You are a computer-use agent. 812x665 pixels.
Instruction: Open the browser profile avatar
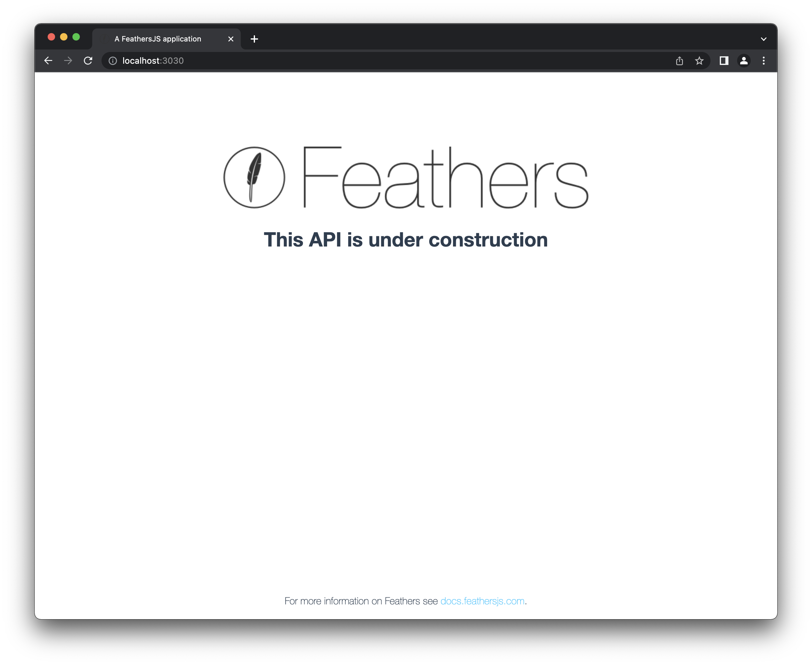[744, 61]
